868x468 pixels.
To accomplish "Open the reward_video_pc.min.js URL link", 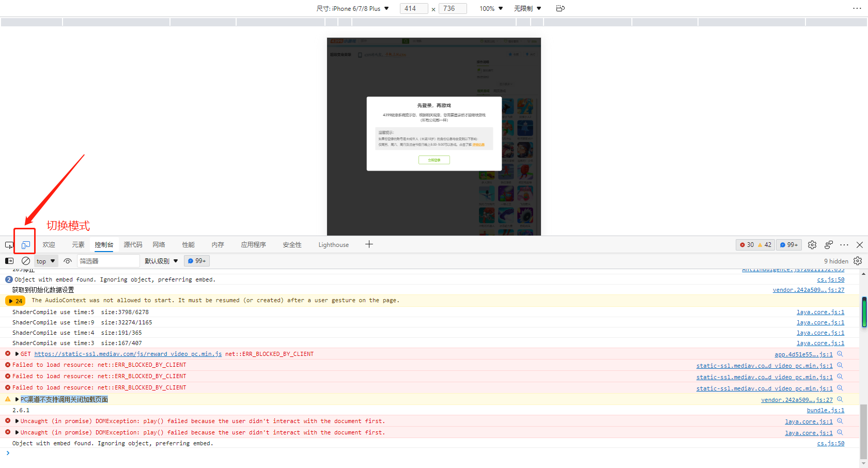I will [128, 354].
